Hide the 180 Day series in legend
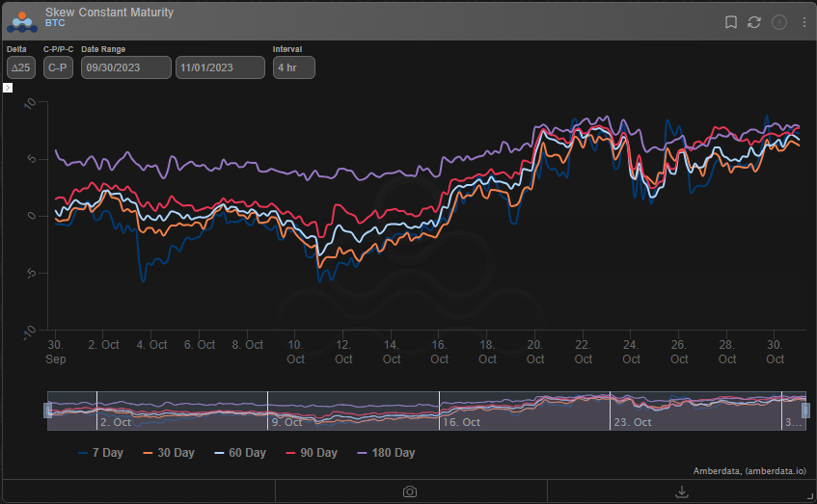Image resolution: width=817 pixels, height=504 pixels. tap(386, 453)
